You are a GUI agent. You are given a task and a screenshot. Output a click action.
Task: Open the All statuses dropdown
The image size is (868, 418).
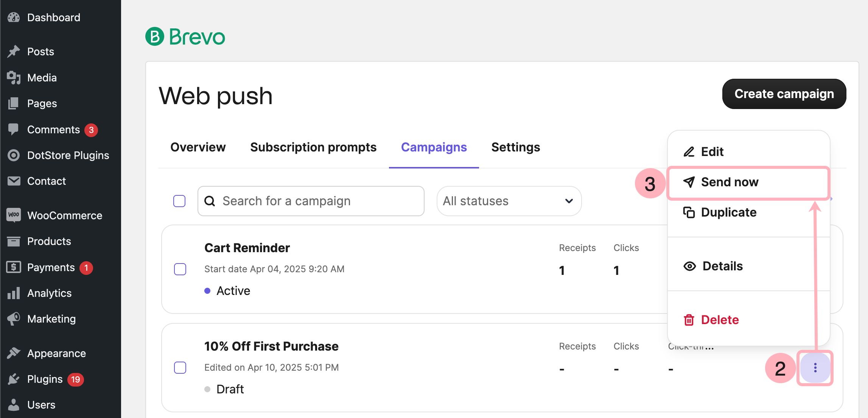pos(509,201)
